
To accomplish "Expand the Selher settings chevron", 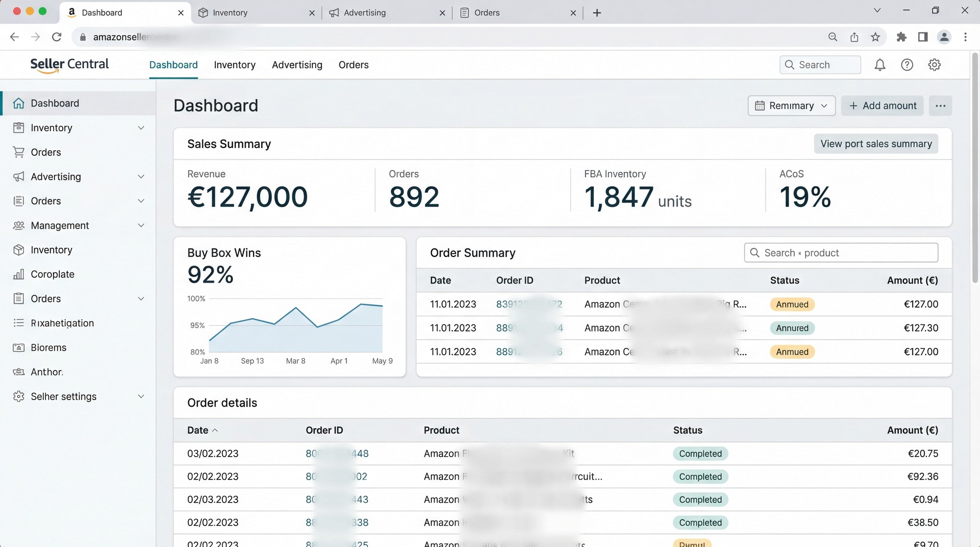I will (x=141, y=396).
